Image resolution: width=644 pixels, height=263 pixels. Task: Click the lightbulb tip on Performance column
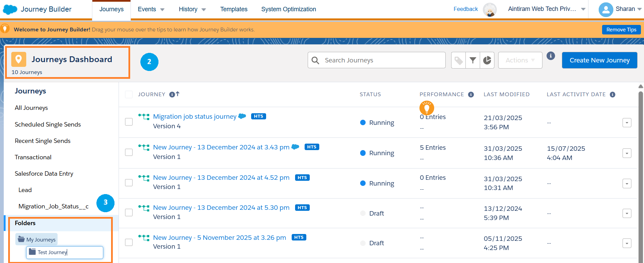coord(427,108)
